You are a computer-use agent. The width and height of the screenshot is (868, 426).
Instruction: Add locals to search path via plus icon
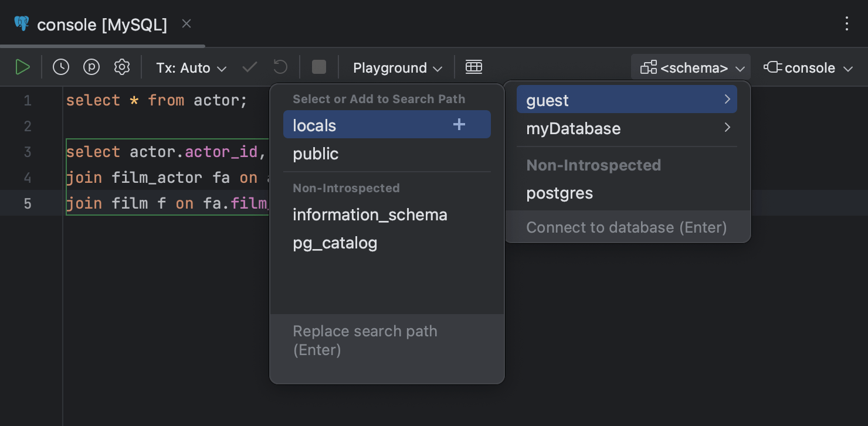459,124
